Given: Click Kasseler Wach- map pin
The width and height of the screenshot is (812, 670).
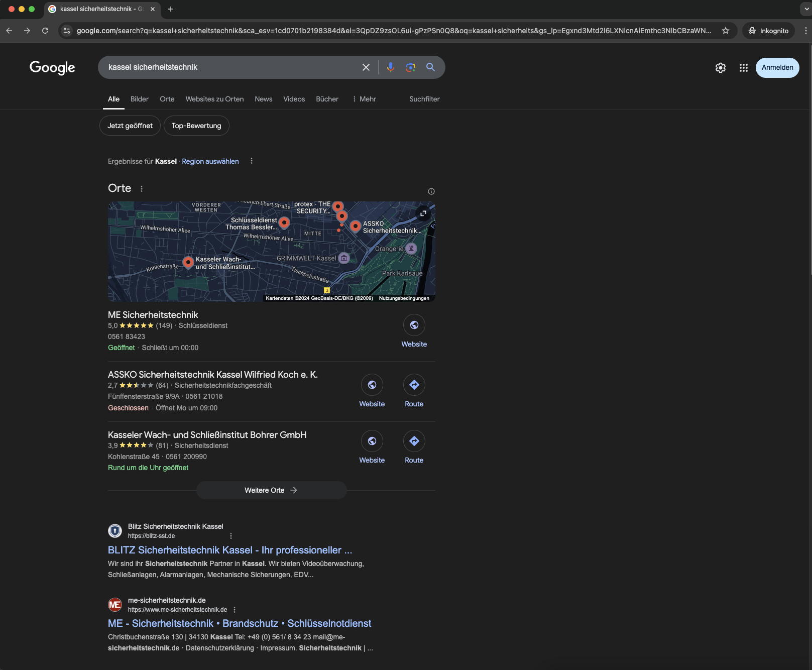Looking at the screenshot, I should [188, 262].
